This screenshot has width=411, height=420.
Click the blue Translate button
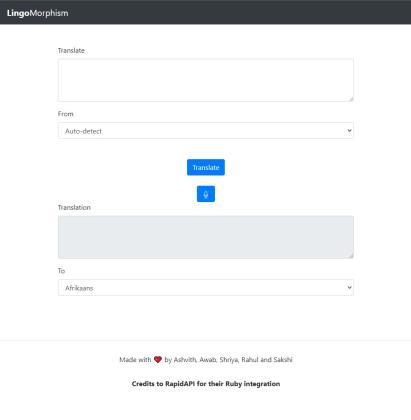click(x=206, y=167)
